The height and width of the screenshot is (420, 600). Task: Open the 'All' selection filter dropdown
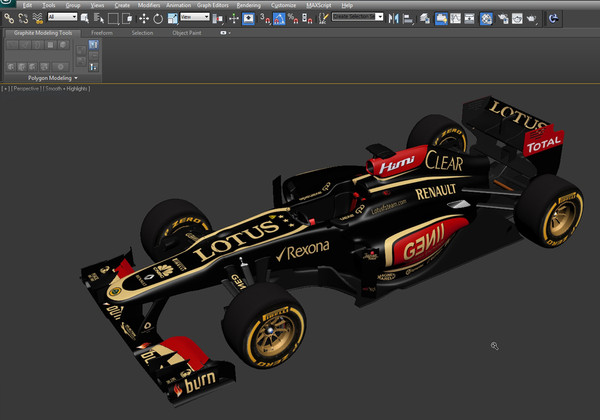62,17
